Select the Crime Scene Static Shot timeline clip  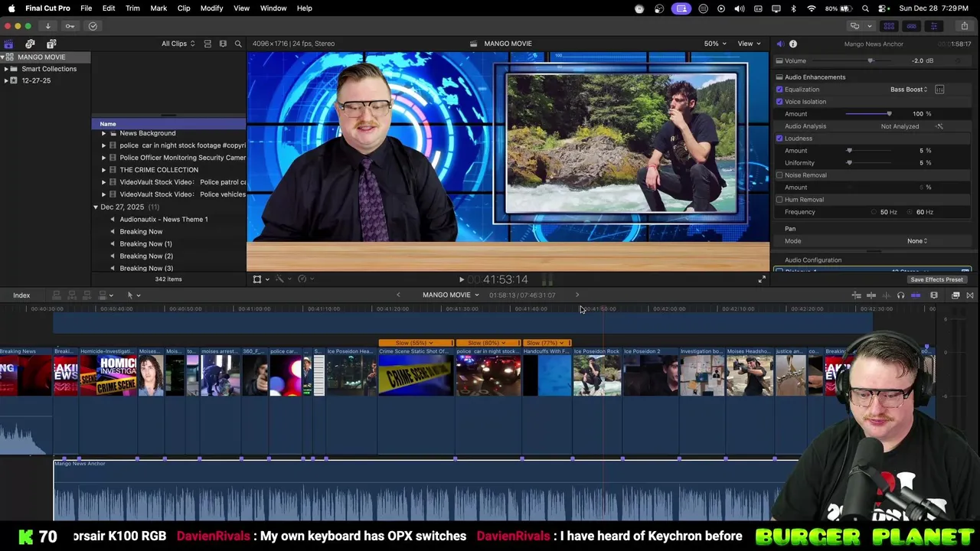(x=416, y=373)
